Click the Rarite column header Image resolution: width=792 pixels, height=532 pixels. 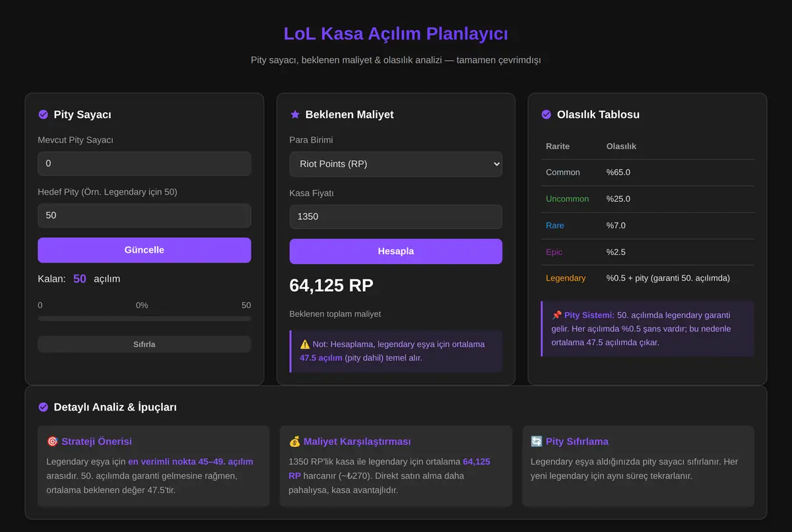[558, 146]
